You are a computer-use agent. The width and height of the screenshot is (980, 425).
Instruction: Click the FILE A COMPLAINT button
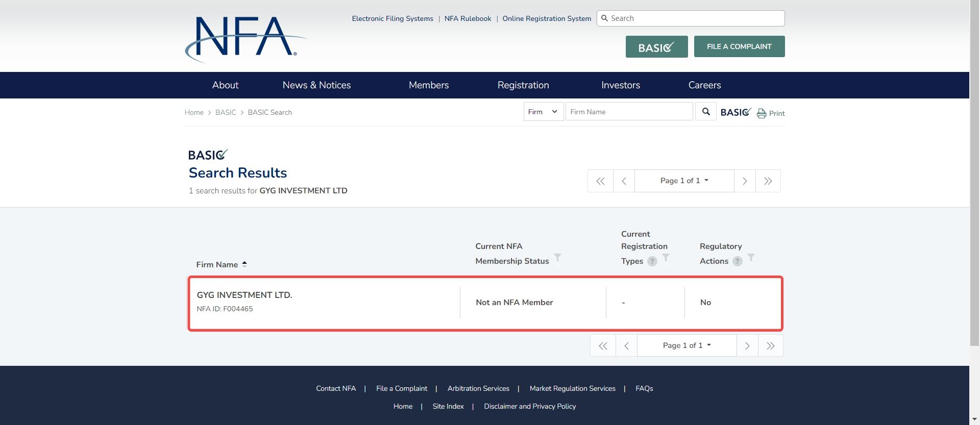[739, 46]
